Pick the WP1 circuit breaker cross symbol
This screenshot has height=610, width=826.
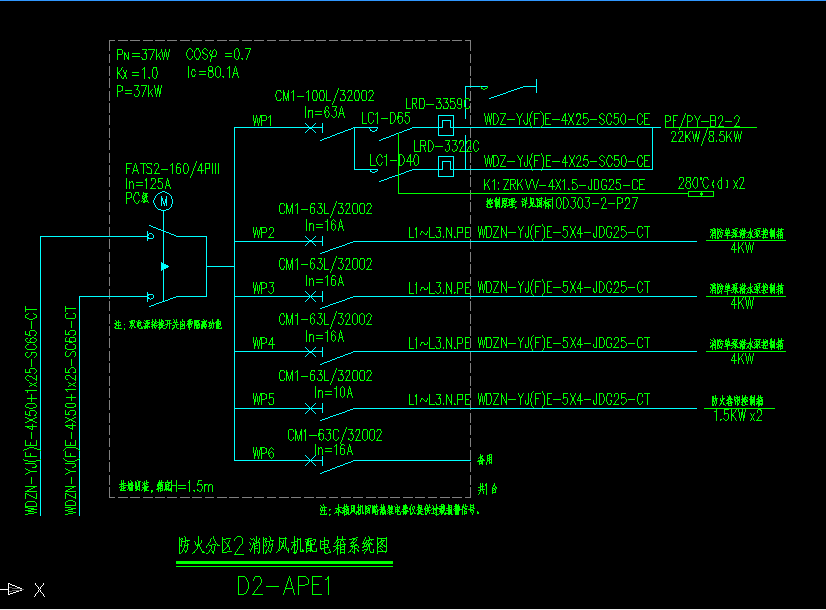click(311, 127)
